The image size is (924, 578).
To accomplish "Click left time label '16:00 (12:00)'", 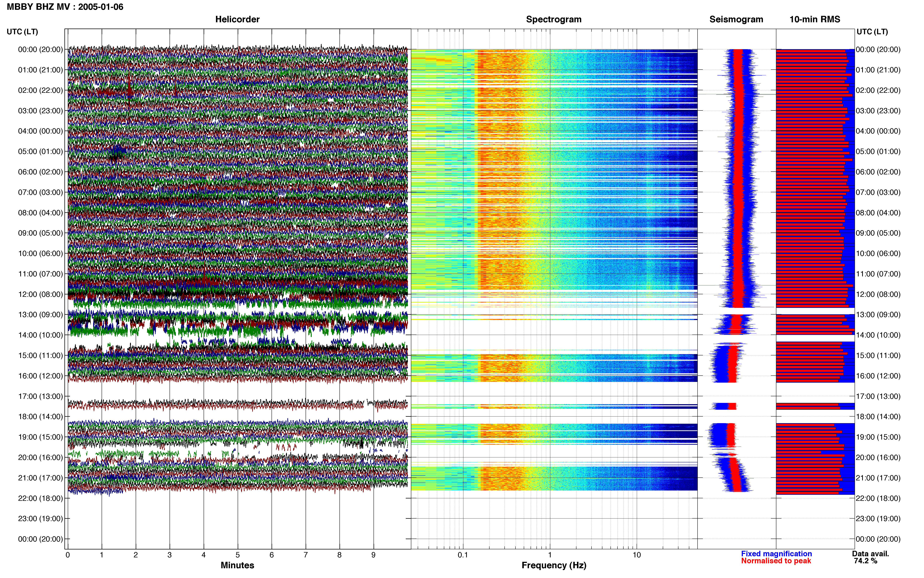I will click(41, 376).
